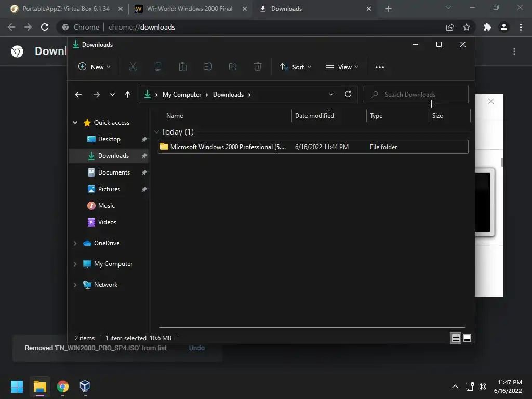Image resolution: width=532 pixels, height=399 pixels.
Task: Open Music in Quick access
Action: click(106, 206)
